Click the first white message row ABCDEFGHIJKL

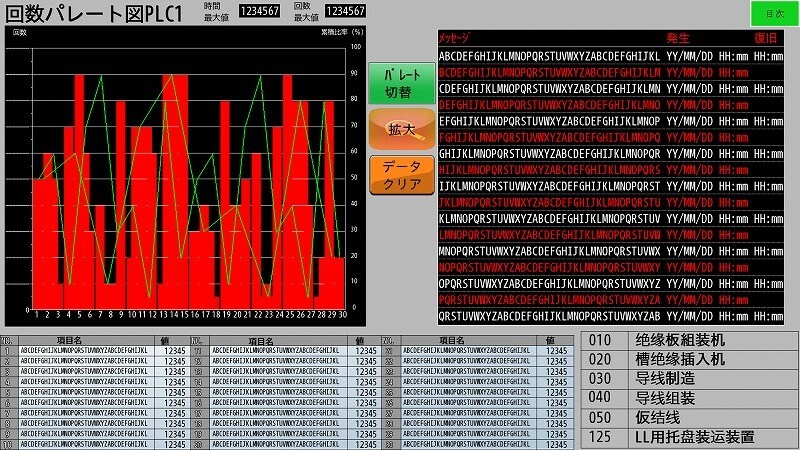coord(611,56)
